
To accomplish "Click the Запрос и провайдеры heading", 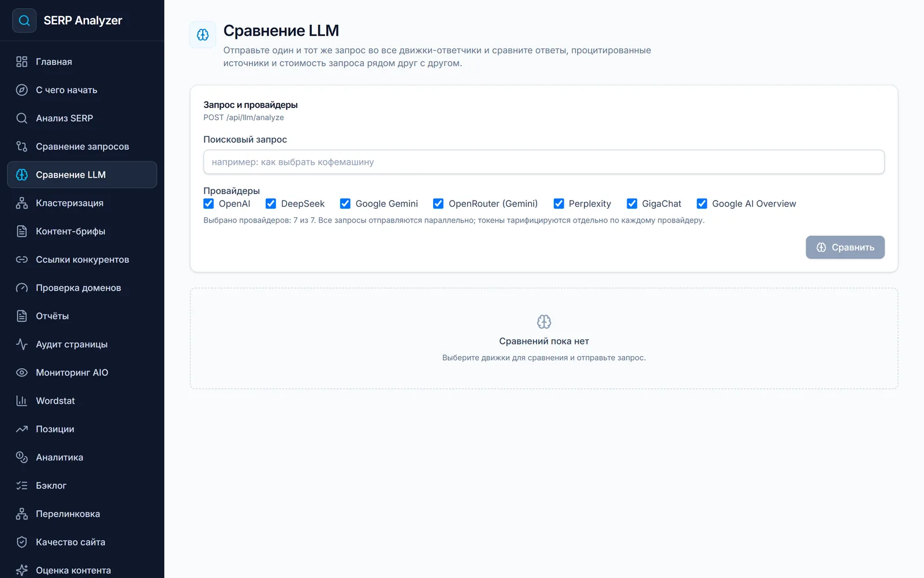I will [251, 105].
